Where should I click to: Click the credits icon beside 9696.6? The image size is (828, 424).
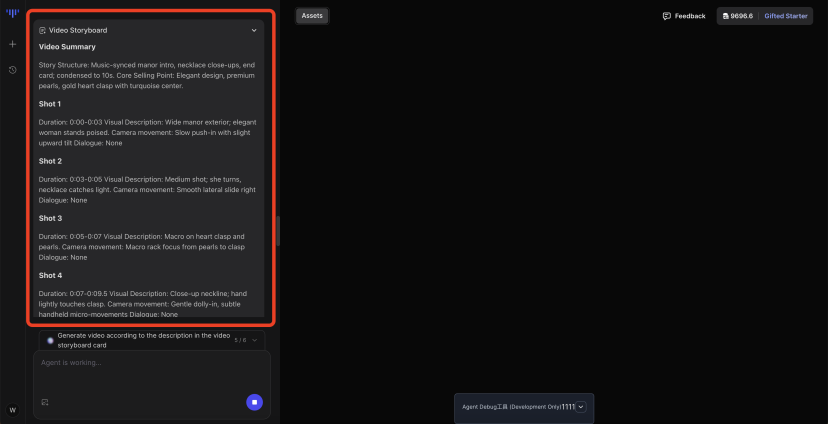point(727,16)
